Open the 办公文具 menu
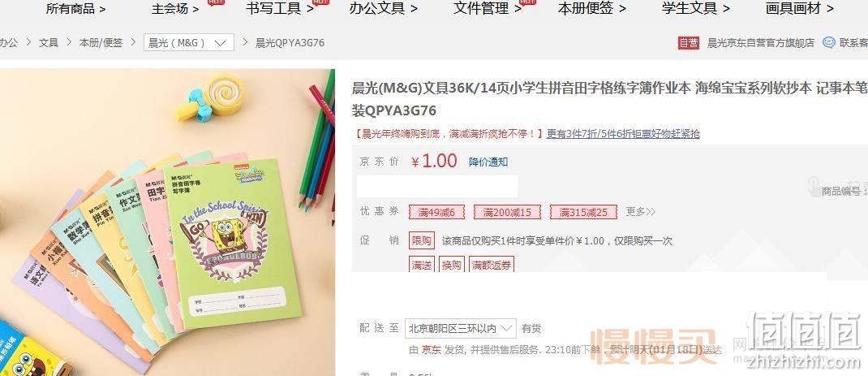The width and height of the screenshot is (868, 376). (x=384, y=8)
